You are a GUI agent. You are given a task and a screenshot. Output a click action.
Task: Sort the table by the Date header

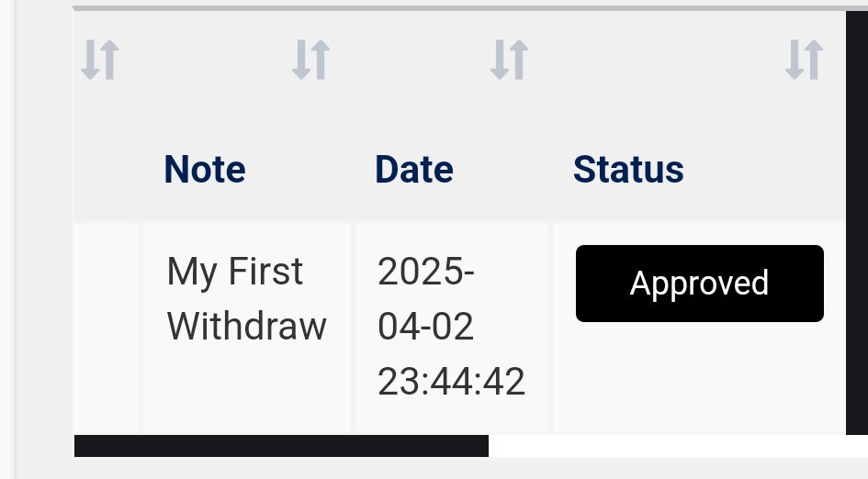414,170
